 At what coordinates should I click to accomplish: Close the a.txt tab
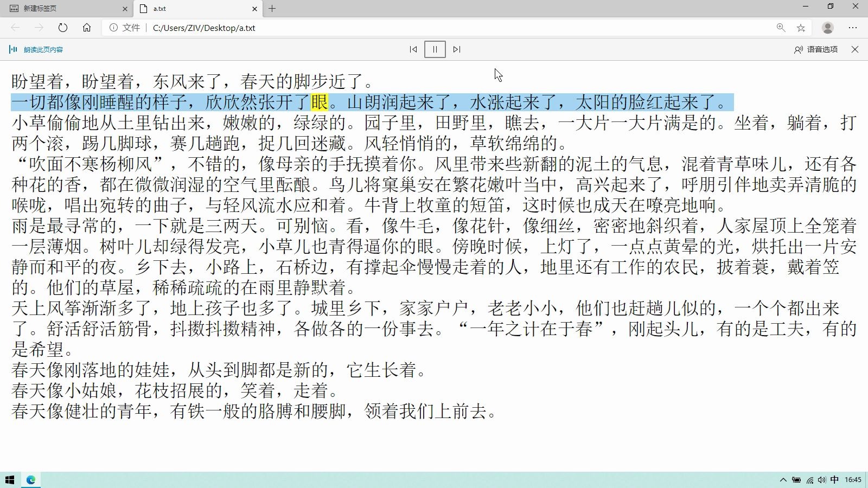[x=255, y=9]
